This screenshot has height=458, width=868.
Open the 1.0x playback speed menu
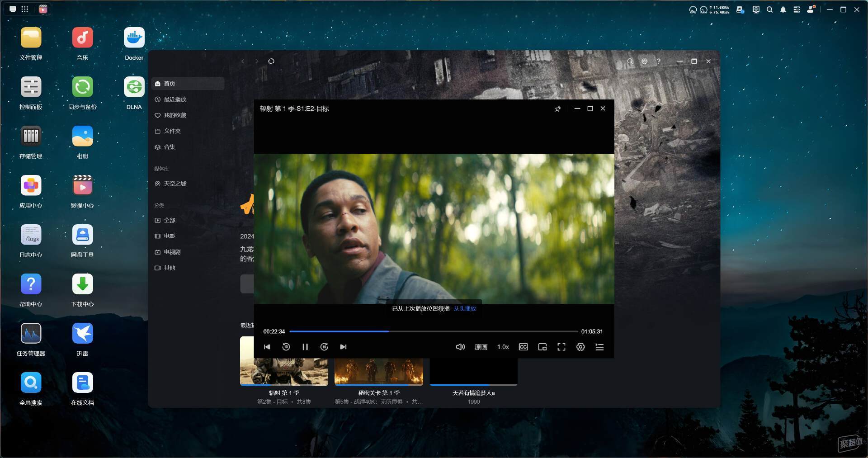pos(503,347)
